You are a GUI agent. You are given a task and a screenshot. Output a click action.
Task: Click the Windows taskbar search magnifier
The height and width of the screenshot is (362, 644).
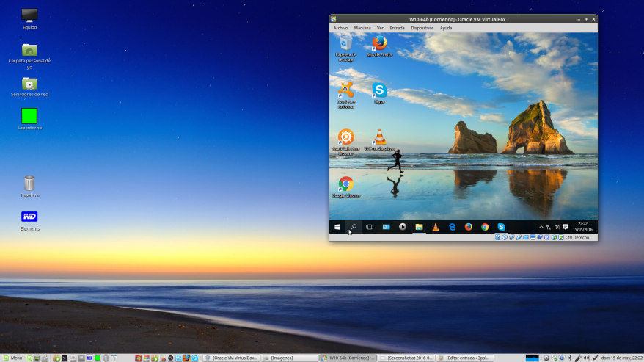pos(354,227)
